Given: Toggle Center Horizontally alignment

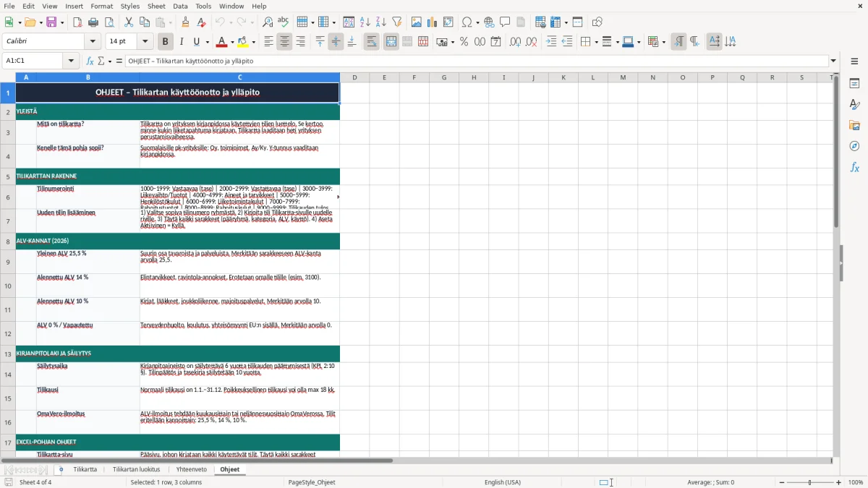Looking at the screenshot, I should 285,42.
